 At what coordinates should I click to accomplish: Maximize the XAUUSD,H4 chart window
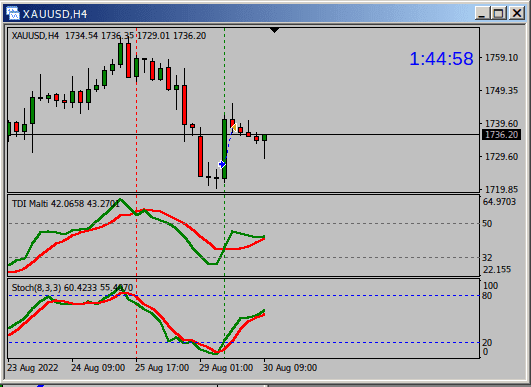500,13
